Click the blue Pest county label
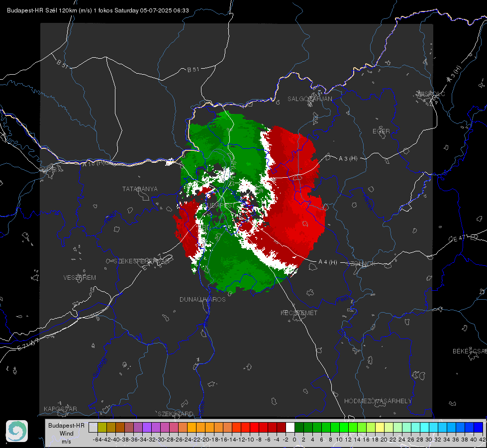The width and height of the screenshot is (487, 448). coord(342,299)
